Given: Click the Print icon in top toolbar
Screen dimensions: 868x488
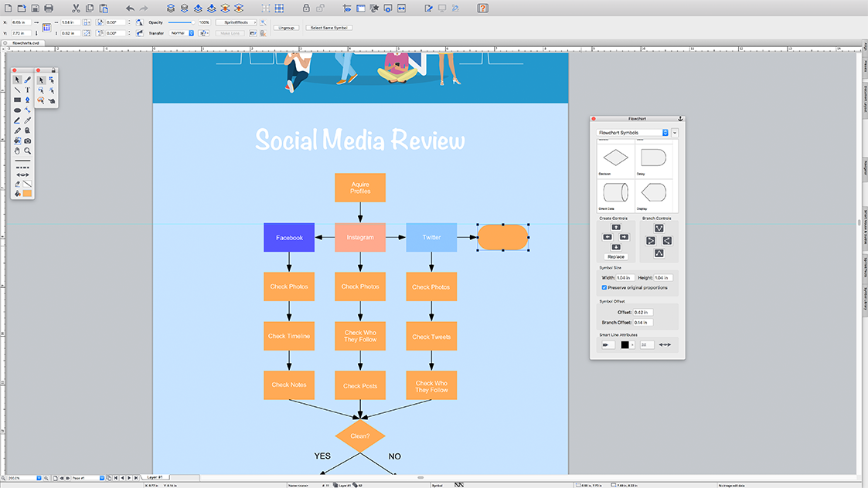Looking at the screenshot, I should click(49, 8).
